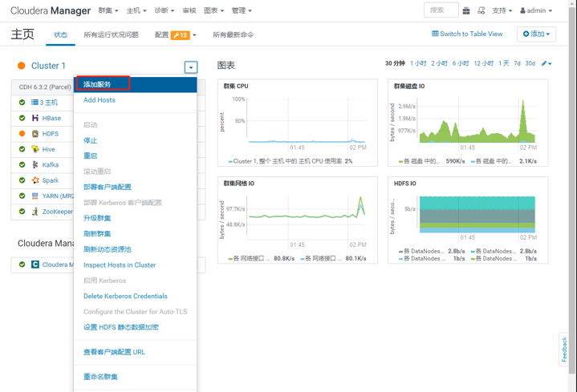Image resolution: width=577 pixels, height=392 pixels.
Task: Open the 图表 top menu
Action: coord(213,10)
